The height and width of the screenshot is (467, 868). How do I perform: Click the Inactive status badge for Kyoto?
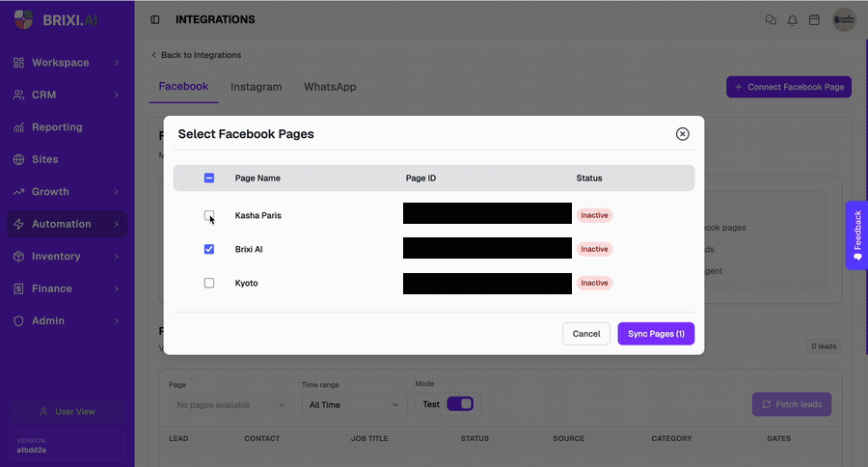[x=594, y=283]
